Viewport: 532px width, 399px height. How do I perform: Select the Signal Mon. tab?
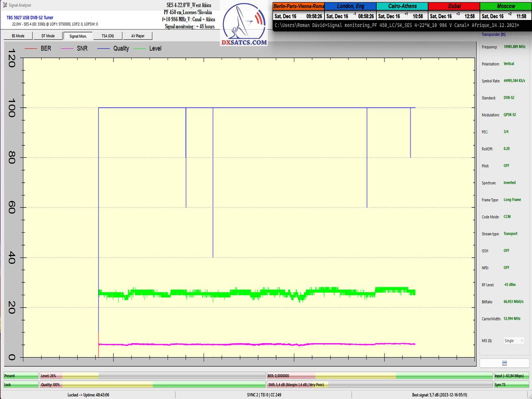(x=78, y=36)
